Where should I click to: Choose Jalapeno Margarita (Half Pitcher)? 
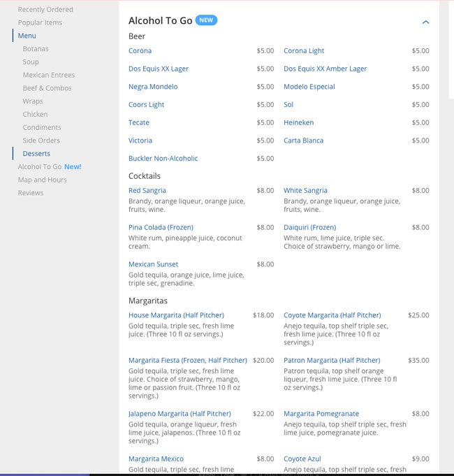[x=180, y=414]
